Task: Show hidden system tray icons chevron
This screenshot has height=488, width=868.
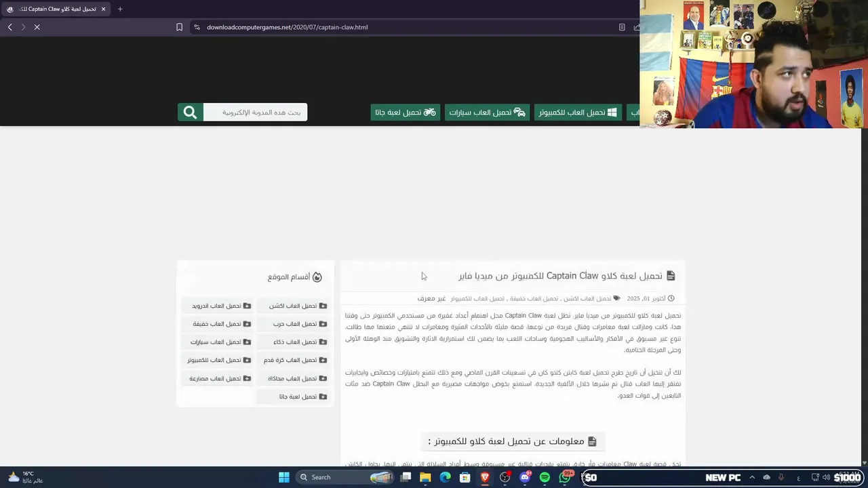Action: tap(751, 477)
